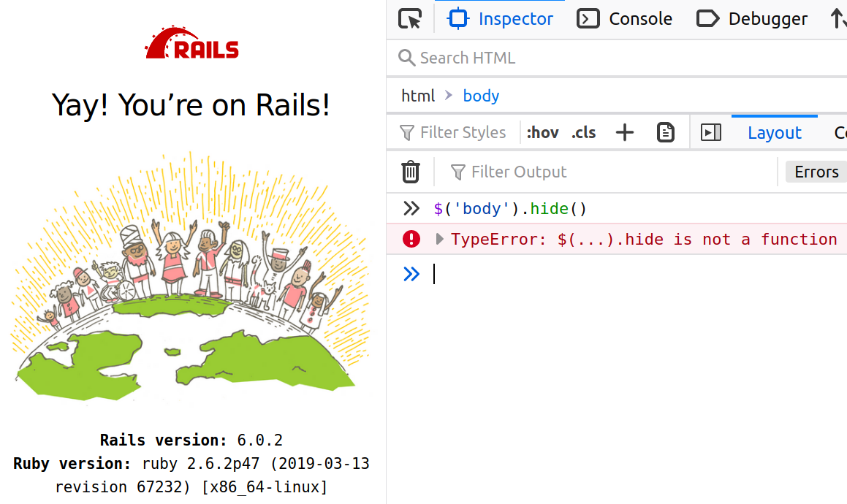Add a new CSS rule
Viewport: 847px width, 504px height.
coord(624,132)
